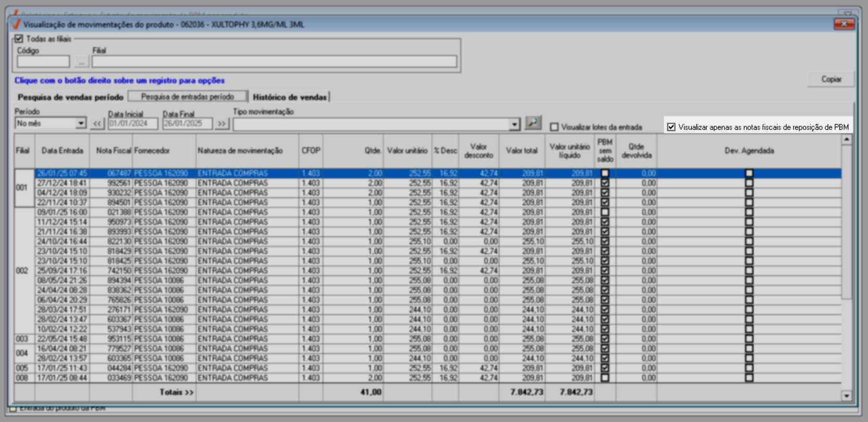The image size is (868, 422).
Task: Click the Data Inicial date field
Action: click(x=133, y=124)
